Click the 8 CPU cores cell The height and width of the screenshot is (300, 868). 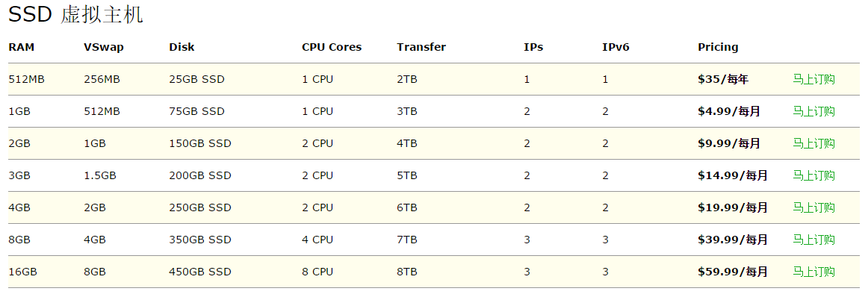[x=317, y=272]
